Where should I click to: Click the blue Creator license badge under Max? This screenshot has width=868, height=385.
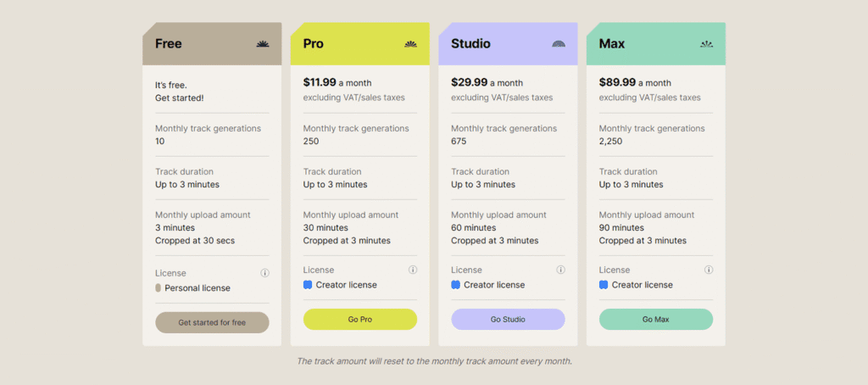click(604, 285)
